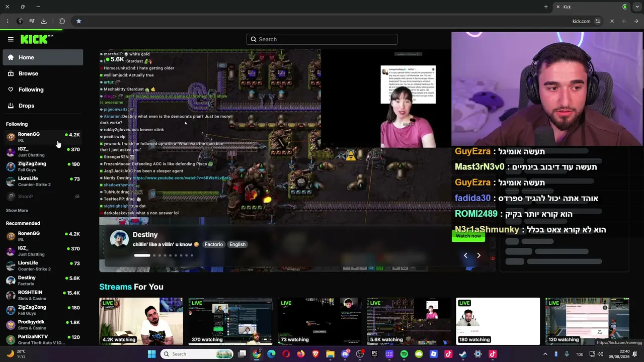The width and height of the screenshot is (644, 362).
Task: Open Firefox from the taskbar
Action: tap(301, 354)
